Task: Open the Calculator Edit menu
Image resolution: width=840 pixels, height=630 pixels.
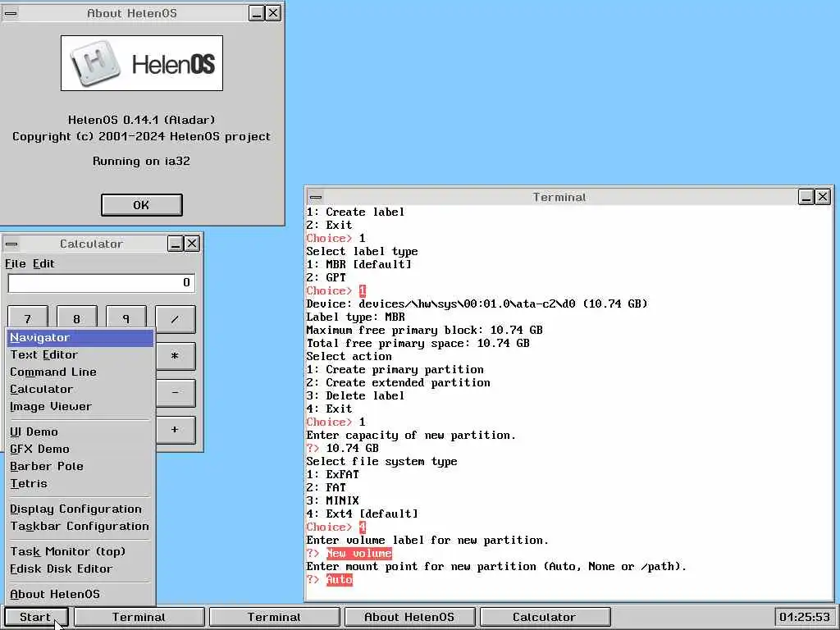Action: [43, 263]
